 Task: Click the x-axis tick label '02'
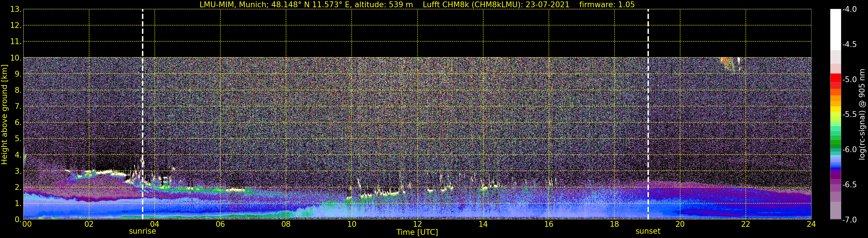coord(89,224)
